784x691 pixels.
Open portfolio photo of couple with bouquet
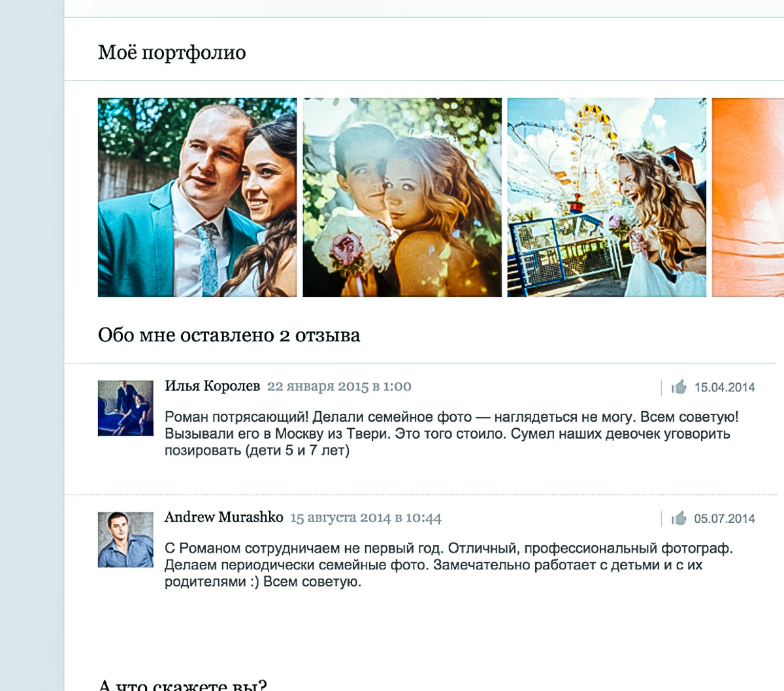[x=402, y=197]
